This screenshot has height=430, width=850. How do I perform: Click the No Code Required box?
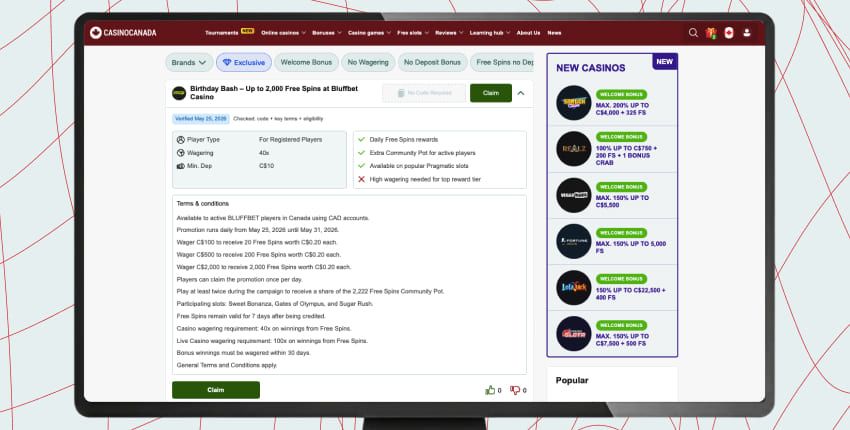(x=424, y=93)
